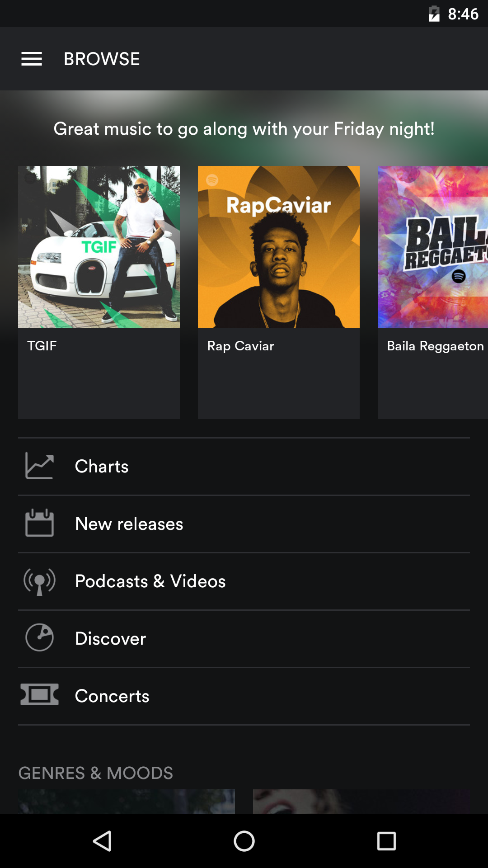
Task: Tap the Podcasts broadcast antenna icon
Action: point(40,581)
